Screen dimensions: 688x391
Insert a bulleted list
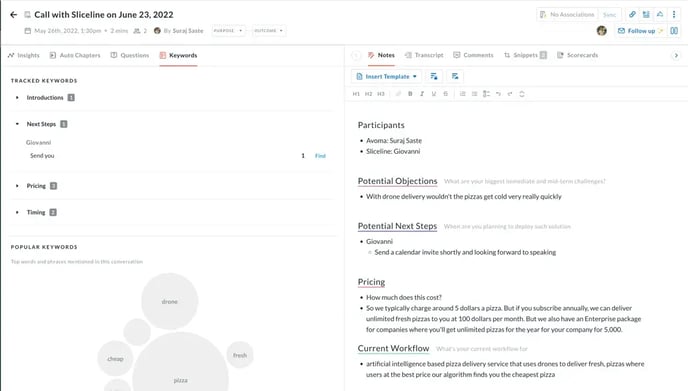pyautogui.click(x=474, y=94)
